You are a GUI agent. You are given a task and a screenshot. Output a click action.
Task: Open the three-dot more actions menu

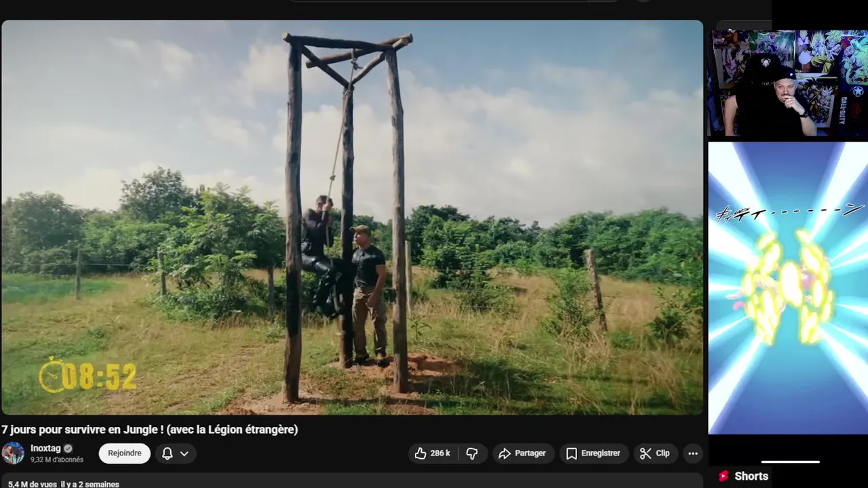tap(692, 453)
